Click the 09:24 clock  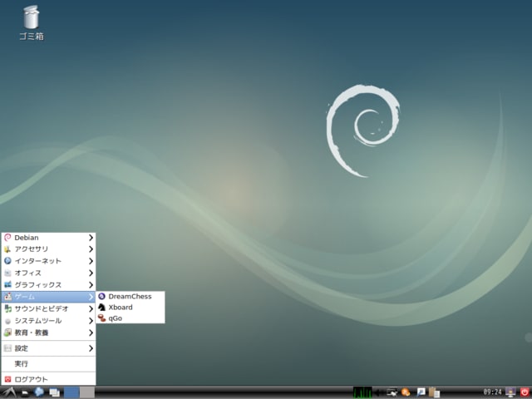pyautogui.click(x=492, y=392)
